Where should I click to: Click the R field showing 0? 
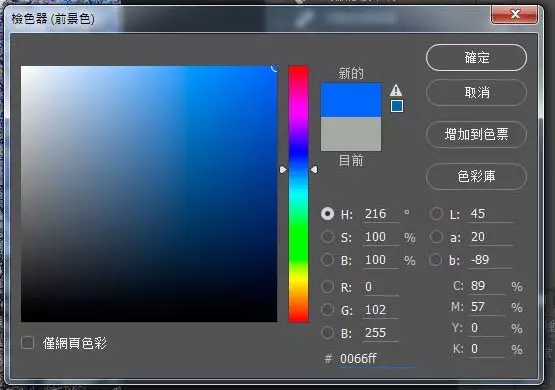click(x=381, y=287)
